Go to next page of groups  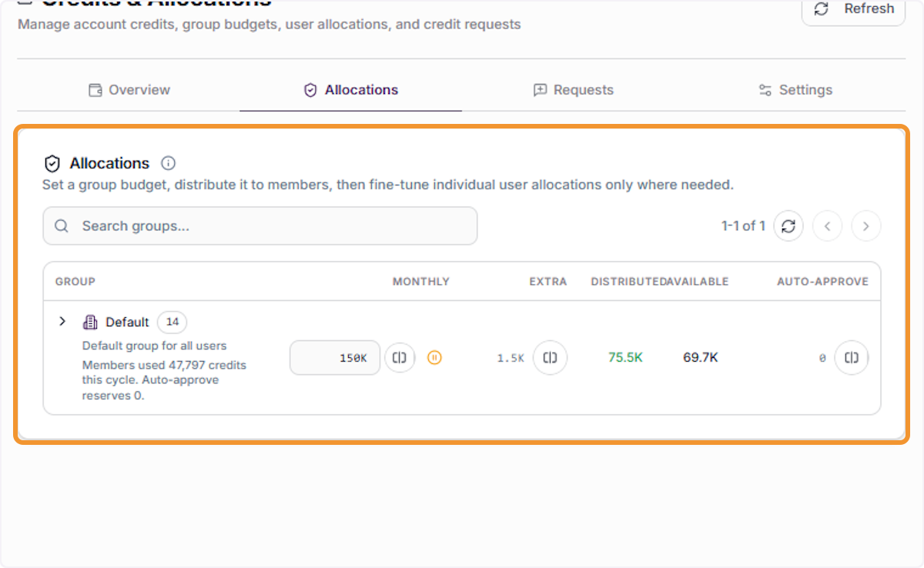(x=866, y=226)
